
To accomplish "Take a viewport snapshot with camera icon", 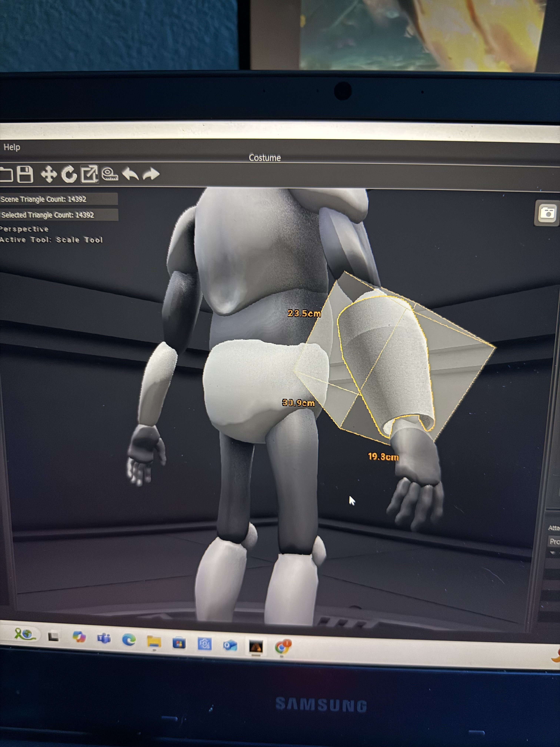I will (x=547, y=213).
